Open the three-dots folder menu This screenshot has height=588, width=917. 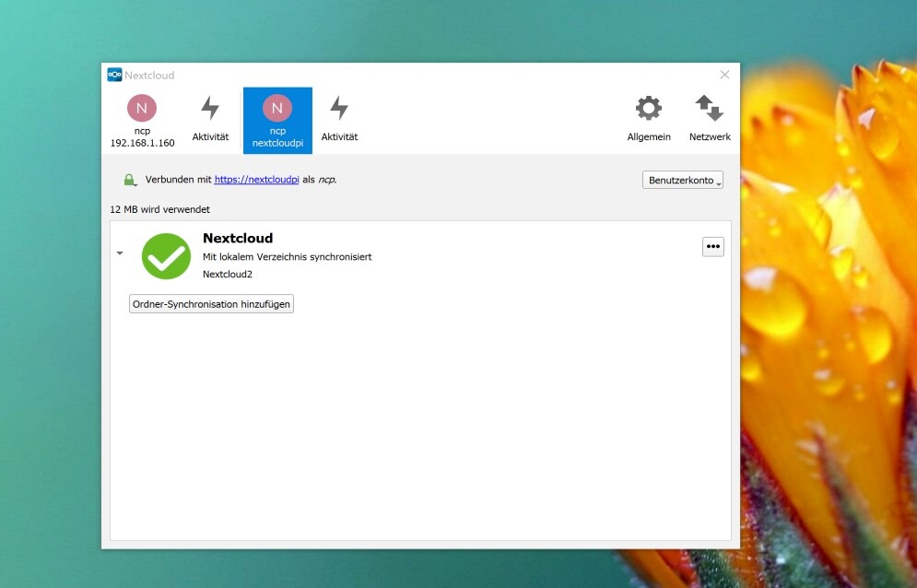tap(713, 246)
